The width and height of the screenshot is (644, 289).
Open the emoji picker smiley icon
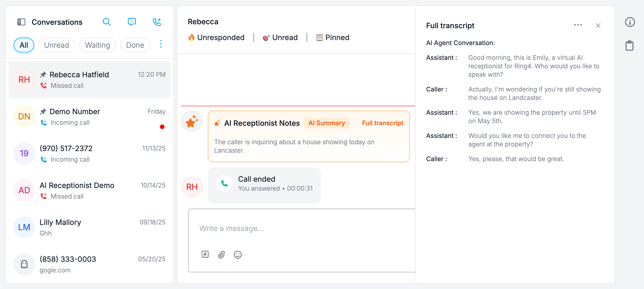tap(238, 254)
